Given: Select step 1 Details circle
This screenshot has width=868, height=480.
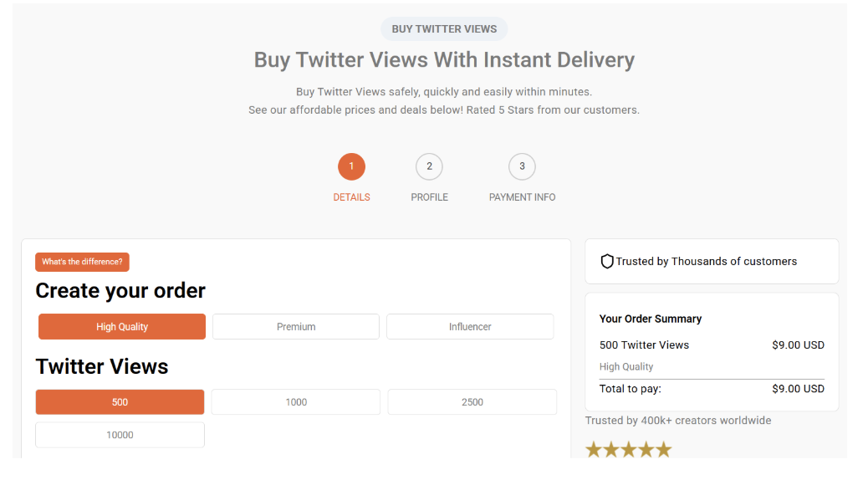Looking at the screenshot, I should click(351, 166).
